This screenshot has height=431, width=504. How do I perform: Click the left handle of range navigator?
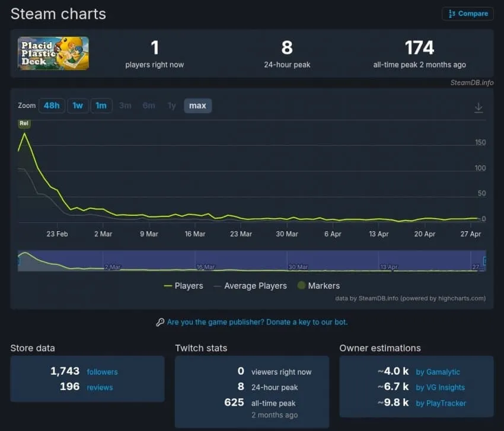pos(18,261)
